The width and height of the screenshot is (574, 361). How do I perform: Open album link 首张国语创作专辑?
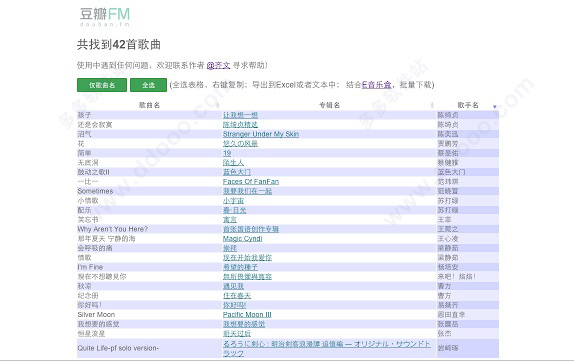[x=251, y=229]
